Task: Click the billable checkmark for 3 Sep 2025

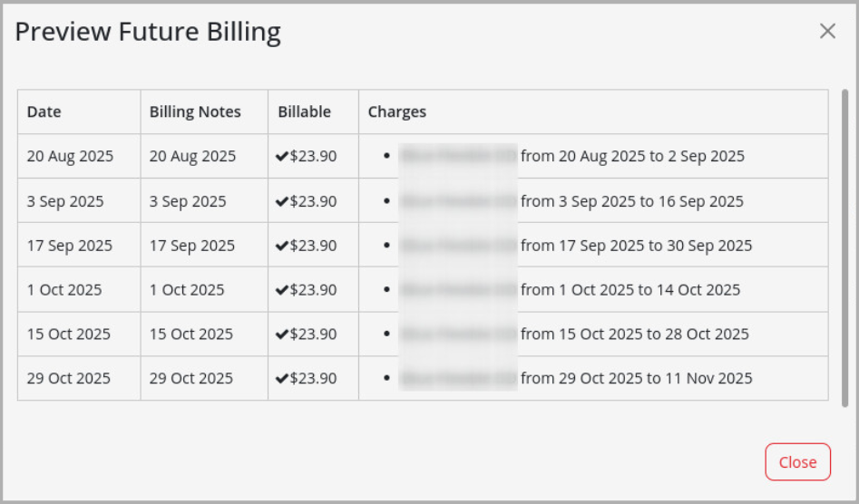Action: [x=282, y=201]
